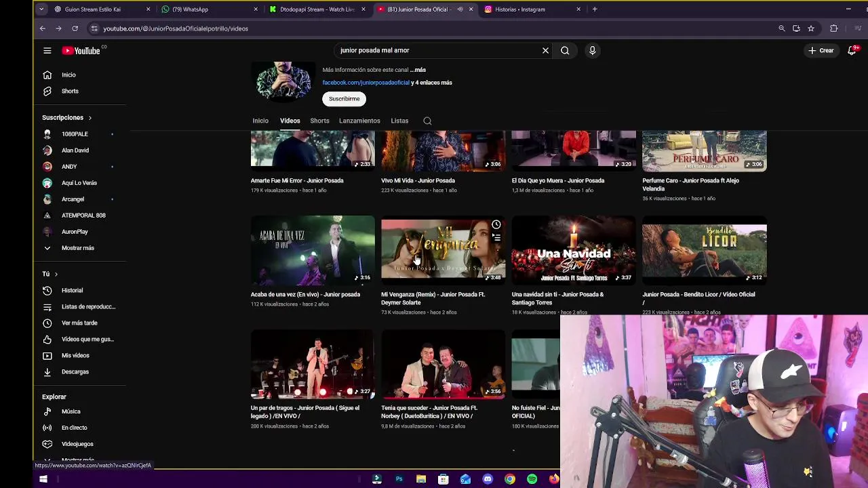Open Un par de tragos thumbnail
Image resolution: width=868 pixels, height=488 pixels.
tap(313, 364)
